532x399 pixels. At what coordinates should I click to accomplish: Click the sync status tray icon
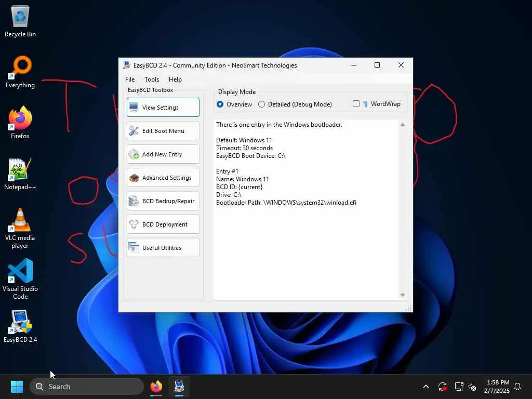pyautogui.click(x=443, y=387)
